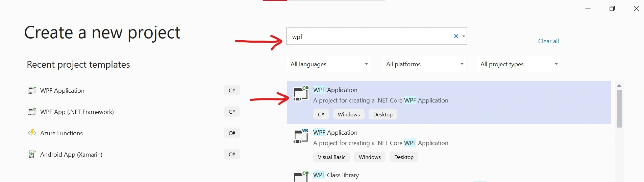The width and height of the screenshot is (644, 182).
Task: Open the All platforms dropdown
Action: click(424, 64)
